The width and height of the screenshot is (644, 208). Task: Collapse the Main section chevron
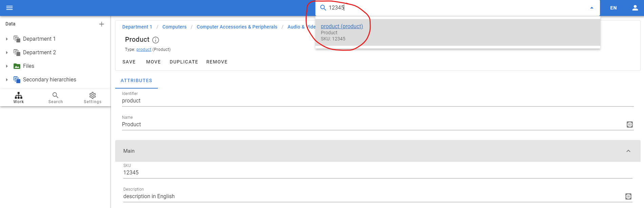[x=628, y=151]
